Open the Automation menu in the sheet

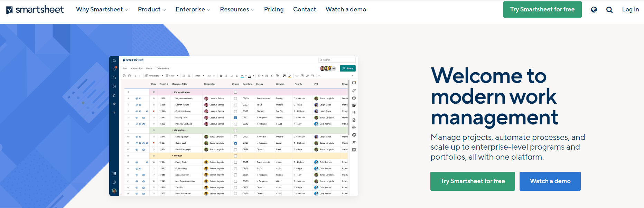click(136, 68)
